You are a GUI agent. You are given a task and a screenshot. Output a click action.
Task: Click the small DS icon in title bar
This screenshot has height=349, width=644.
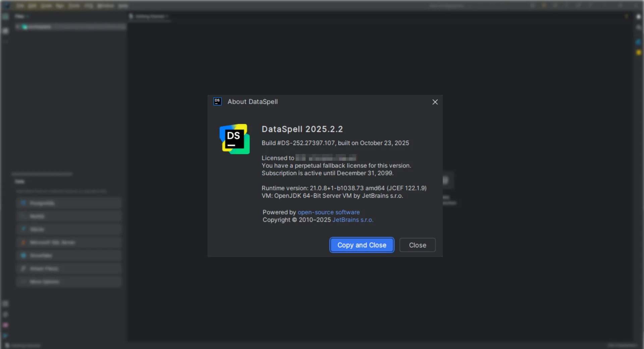point(217,102)
